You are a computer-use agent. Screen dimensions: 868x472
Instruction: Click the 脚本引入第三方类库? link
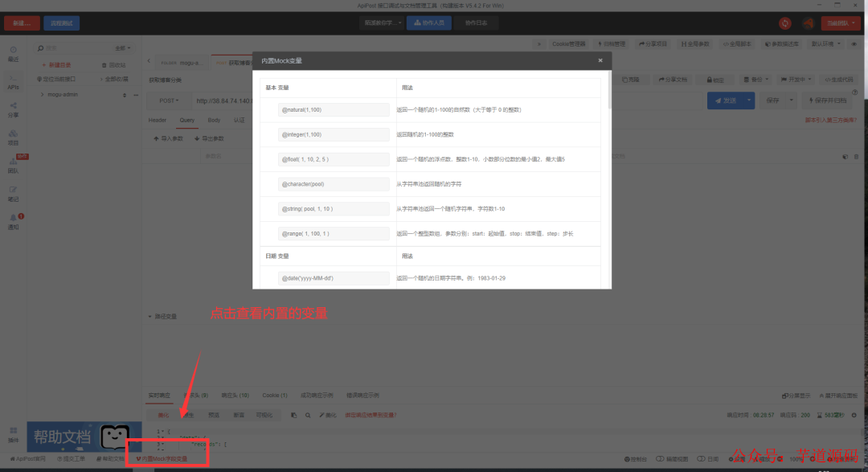(x=831, y=121)
